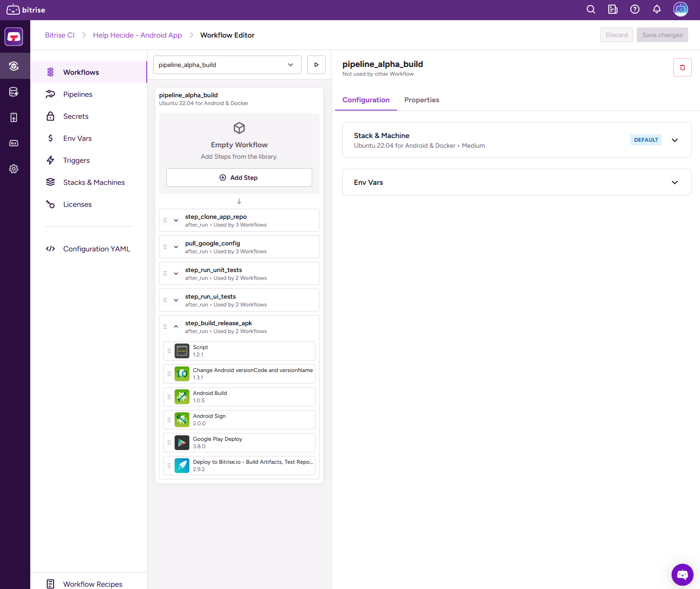Open Help Hecide - Android App breadcrumb
Image resolution: width=700 pixels, height=589 pixels.
138,35
